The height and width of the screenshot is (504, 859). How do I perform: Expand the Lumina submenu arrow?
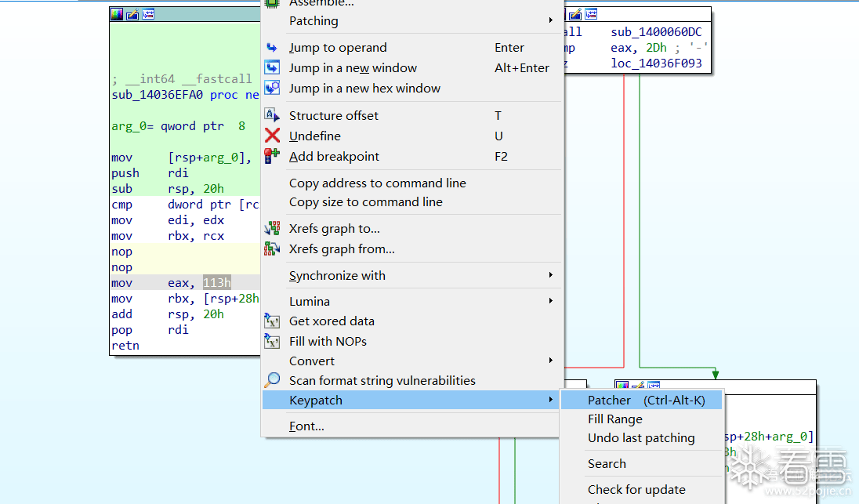pyautogui.click(x=550, y=301)
